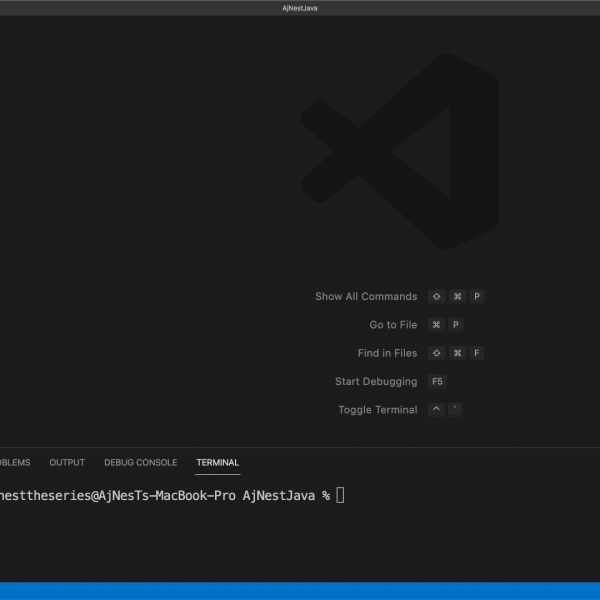Click the backtick keycap in Toggle Terminal row
This screenshot has height=600, width=600.
pos(455,410)
